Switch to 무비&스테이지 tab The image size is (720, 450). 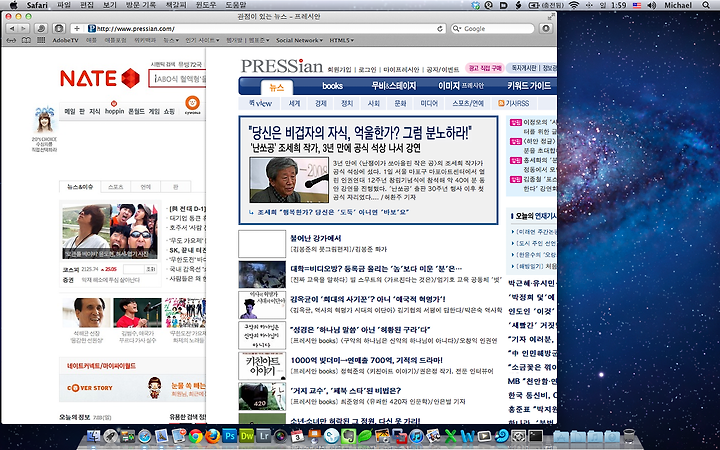tap(394, 86)
